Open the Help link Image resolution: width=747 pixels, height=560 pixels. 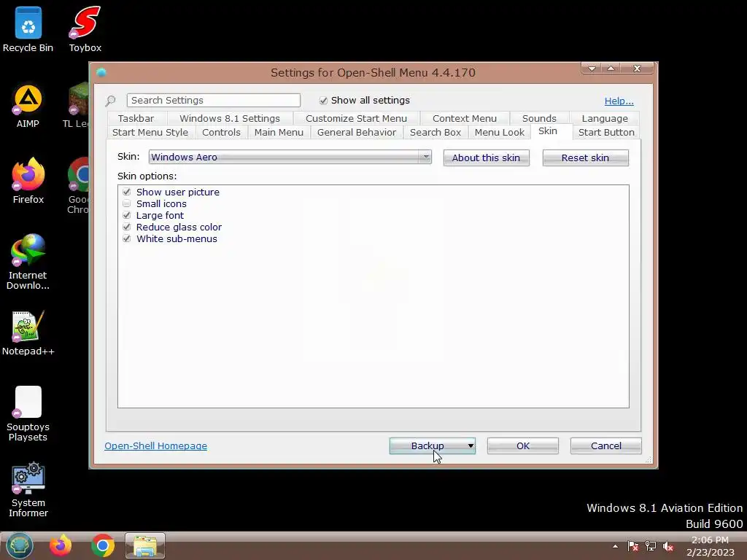click(x=619, y=101)
